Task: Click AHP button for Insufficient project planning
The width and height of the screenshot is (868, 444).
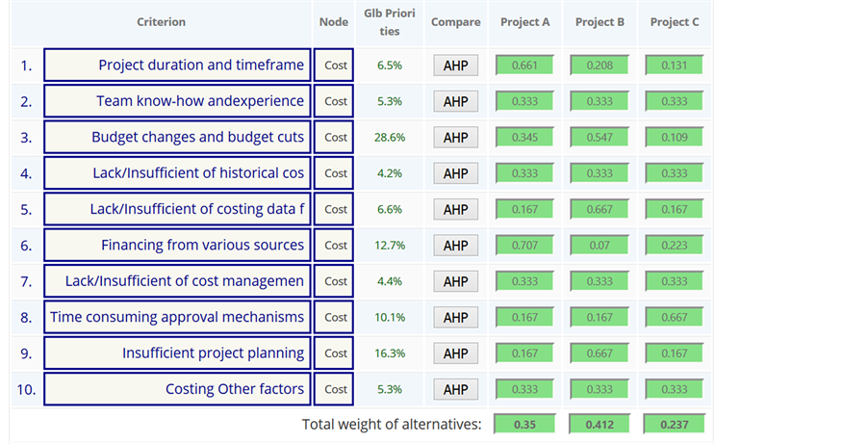Action: click(x=455, y=353)
